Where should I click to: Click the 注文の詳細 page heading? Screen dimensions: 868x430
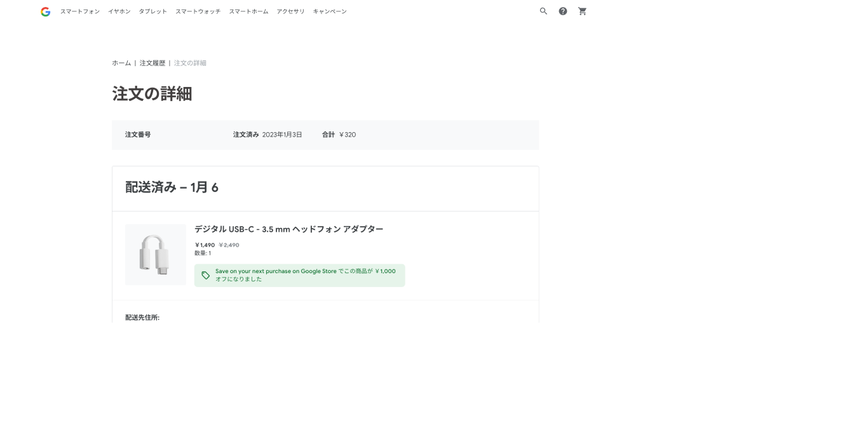click(x=152, y=94)
